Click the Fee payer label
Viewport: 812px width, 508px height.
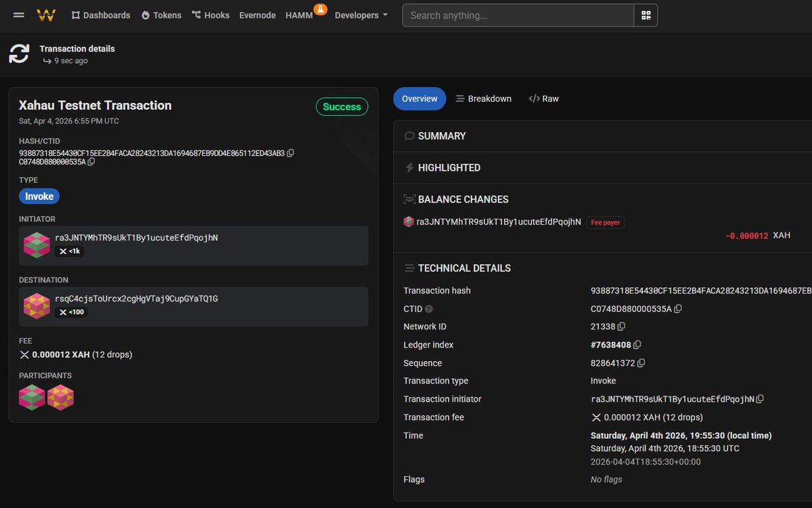coord(606,222)
